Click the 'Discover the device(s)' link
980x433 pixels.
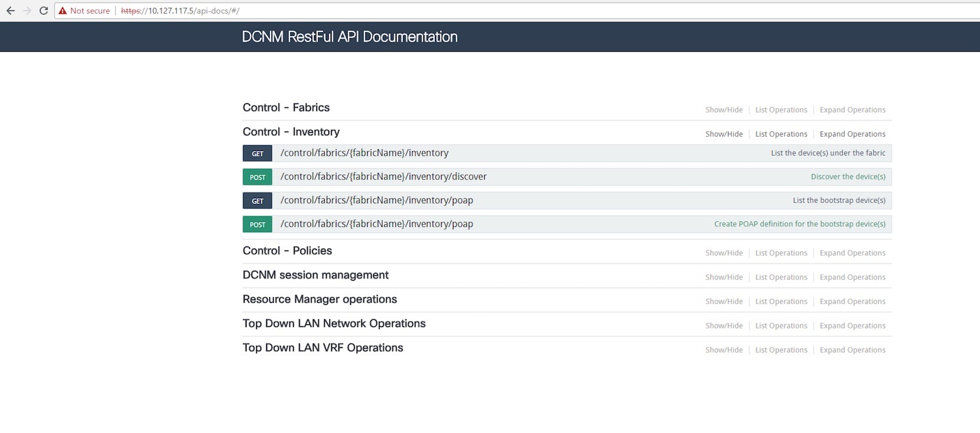(x=847, y=177)
